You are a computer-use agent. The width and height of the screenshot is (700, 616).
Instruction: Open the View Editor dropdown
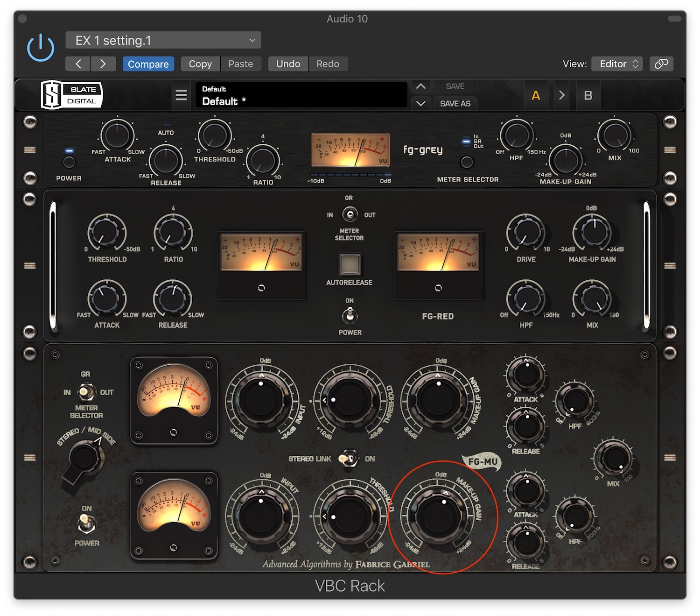(x=617, y=64)
